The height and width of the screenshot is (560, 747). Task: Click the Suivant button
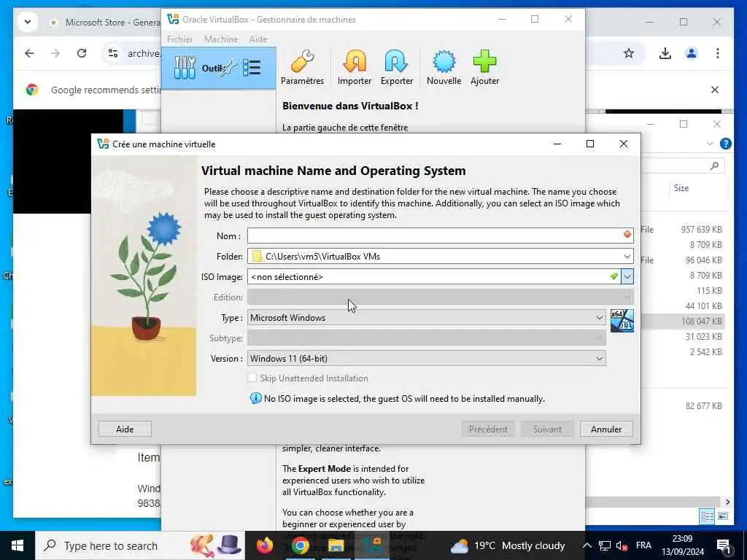pyautogui.click(x=547, y=429)
